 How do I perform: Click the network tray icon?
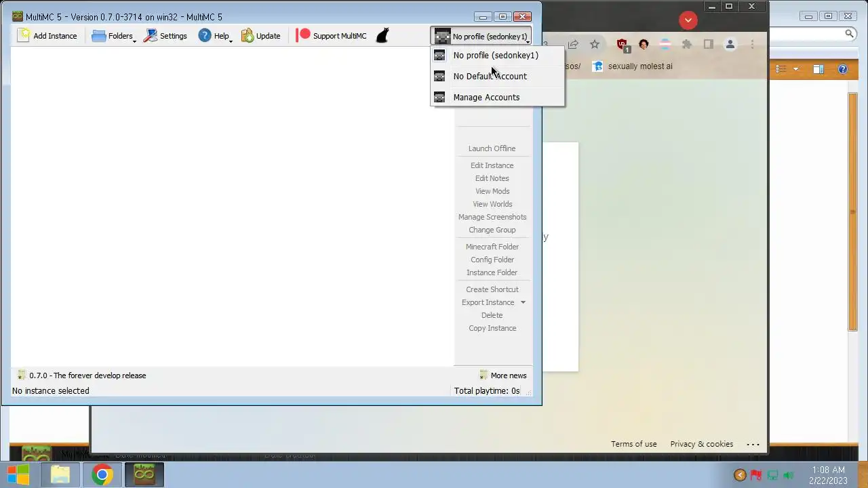pos(772,475)
